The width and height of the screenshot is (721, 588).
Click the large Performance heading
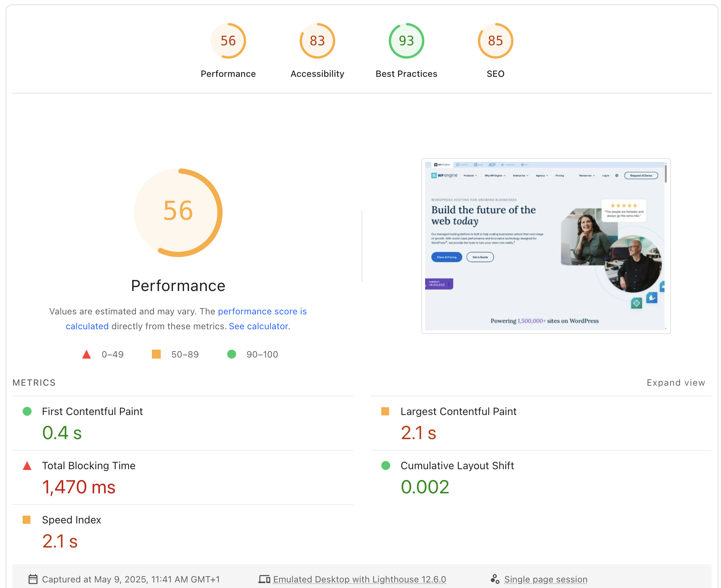(178, 286)
